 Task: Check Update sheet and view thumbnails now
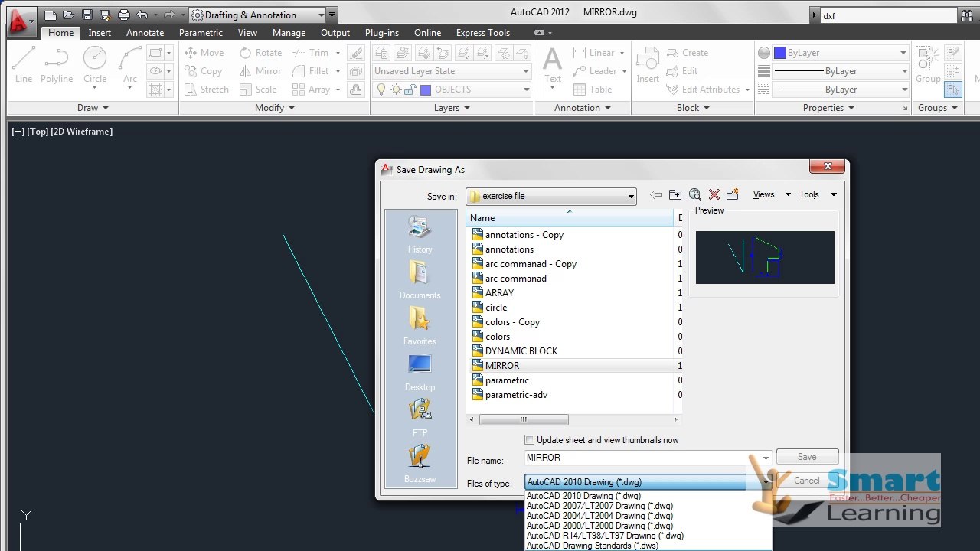tap(529, 440)
